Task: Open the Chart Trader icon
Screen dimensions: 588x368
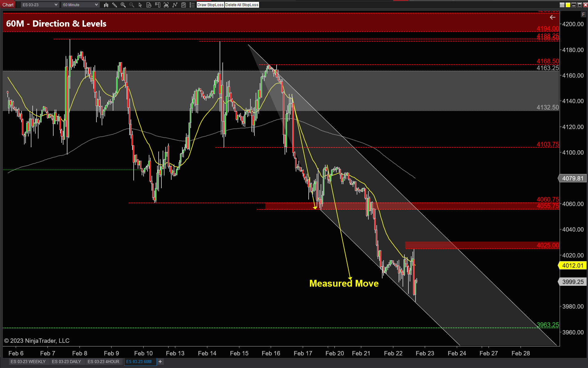Action: [158, 5]
